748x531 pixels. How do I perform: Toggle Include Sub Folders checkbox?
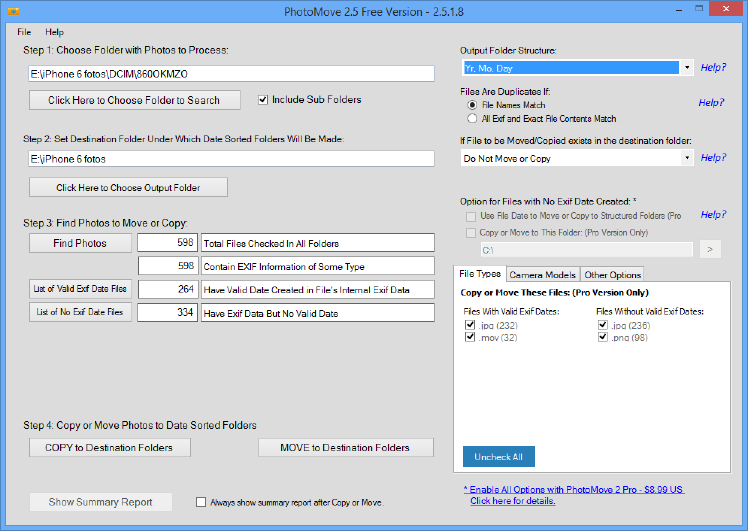click(263, 100)
